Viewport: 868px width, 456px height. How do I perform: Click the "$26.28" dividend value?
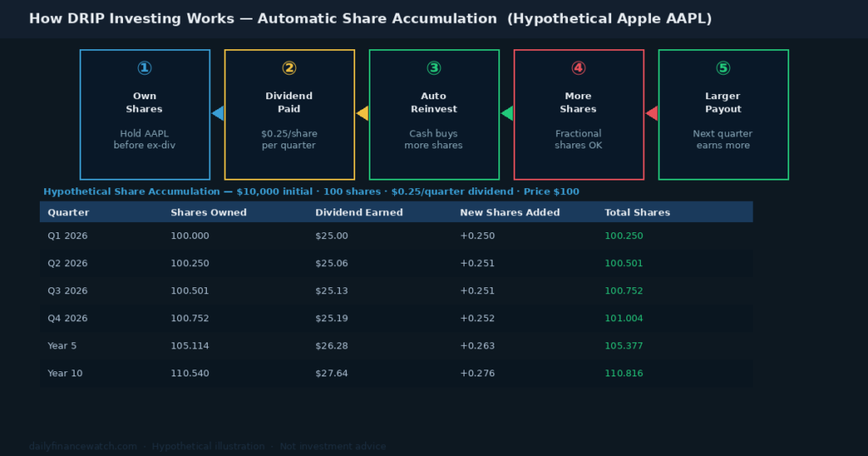point(331,346)
